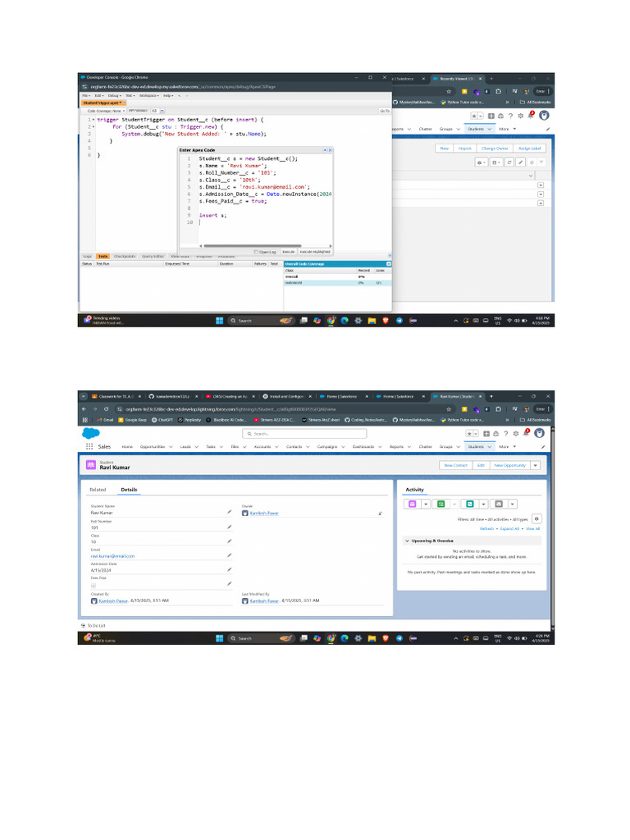Click Windows Start button in Ravi Kumar screenshot taskbar
The image size is (630, 840).
pos(219,638)
